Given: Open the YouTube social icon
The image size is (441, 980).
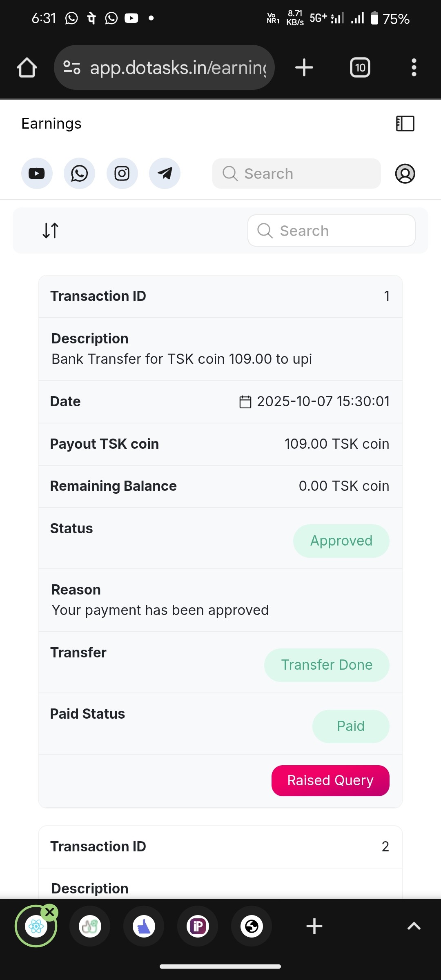Looking at the screenshot, I should (x=37, y=174).
